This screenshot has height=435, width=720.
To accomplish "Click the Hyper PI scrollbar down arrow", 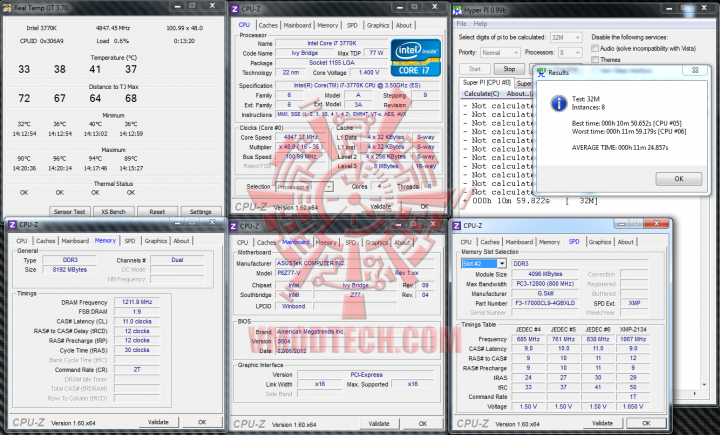I will point(705,384).
